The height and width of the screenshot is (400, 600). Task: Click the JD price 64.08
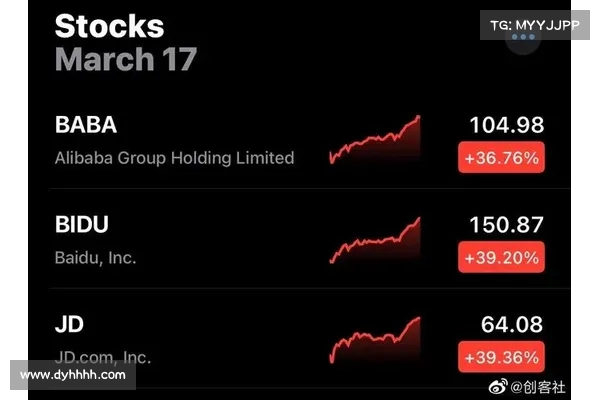(513, 323)
